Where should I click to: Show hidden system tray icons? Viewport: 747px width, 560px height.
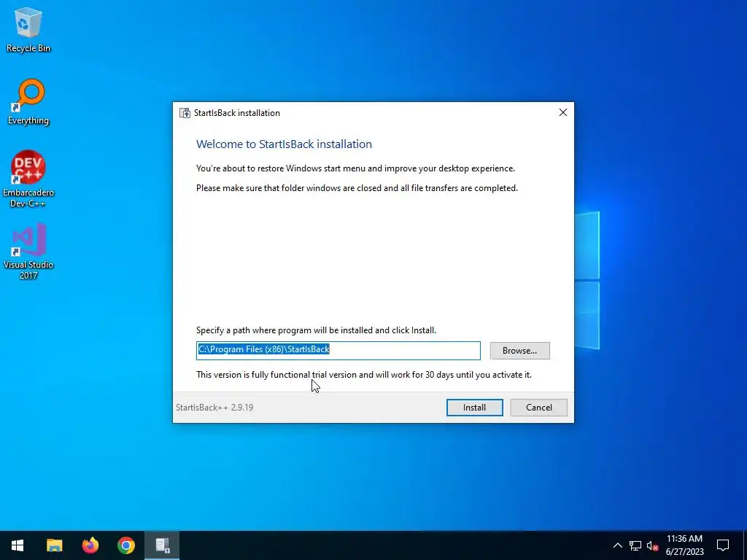[617, 545]
